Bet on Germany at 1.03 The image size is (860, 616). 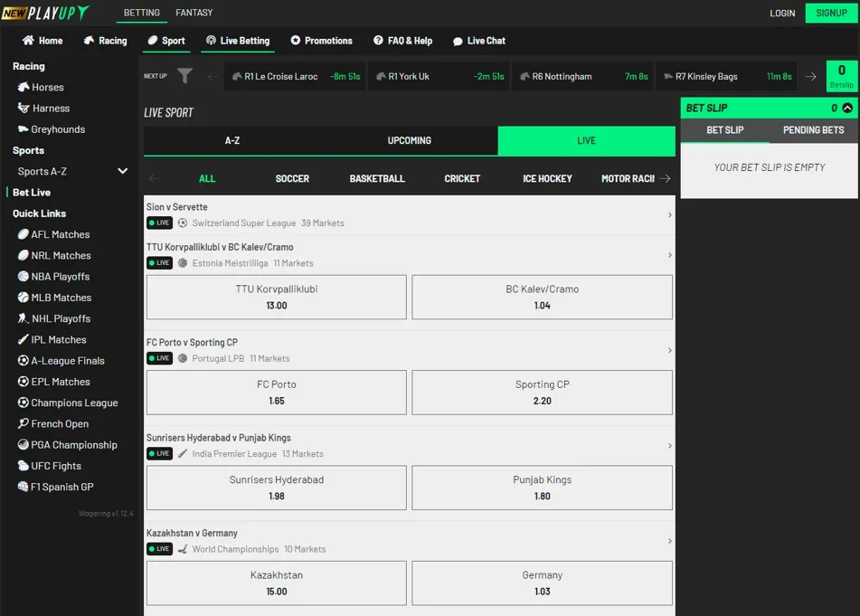[x=542, y=583]
